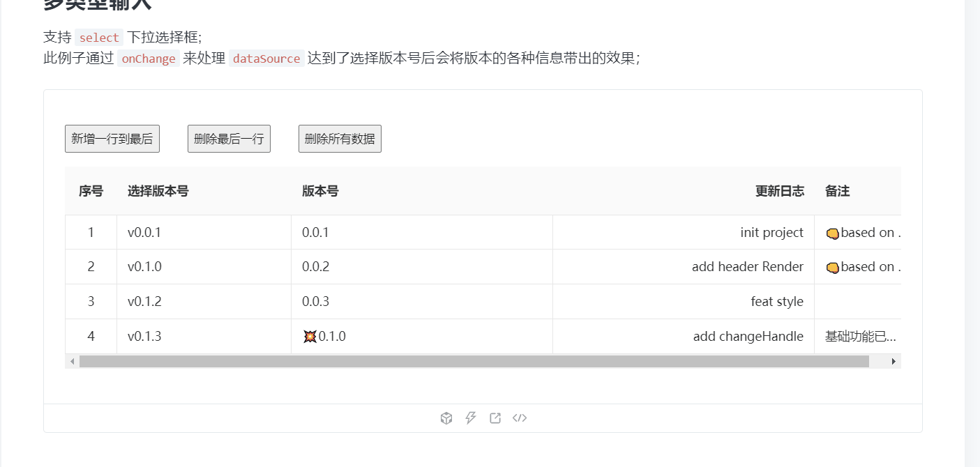Click the horizontal scrollbar right arrow

click(894, 361)
